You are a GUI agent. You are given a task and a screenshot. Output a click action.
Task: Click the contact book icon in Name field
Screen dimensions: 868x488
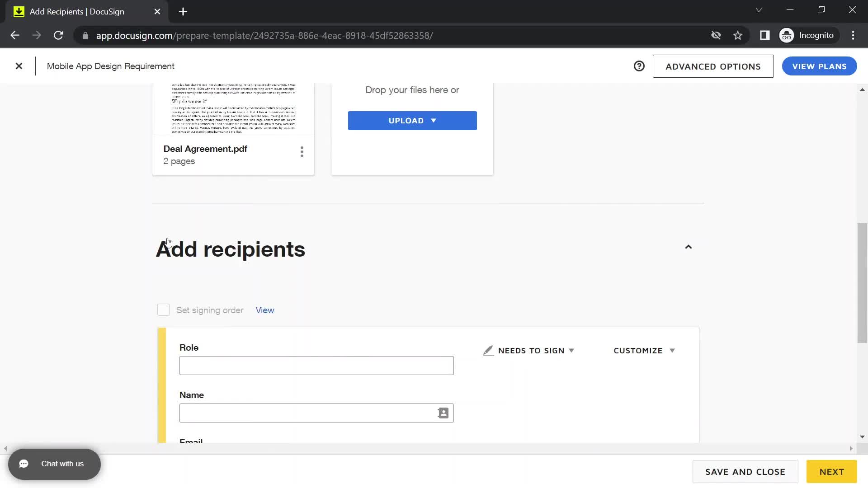pyautogui.click(x=443, y=413)
